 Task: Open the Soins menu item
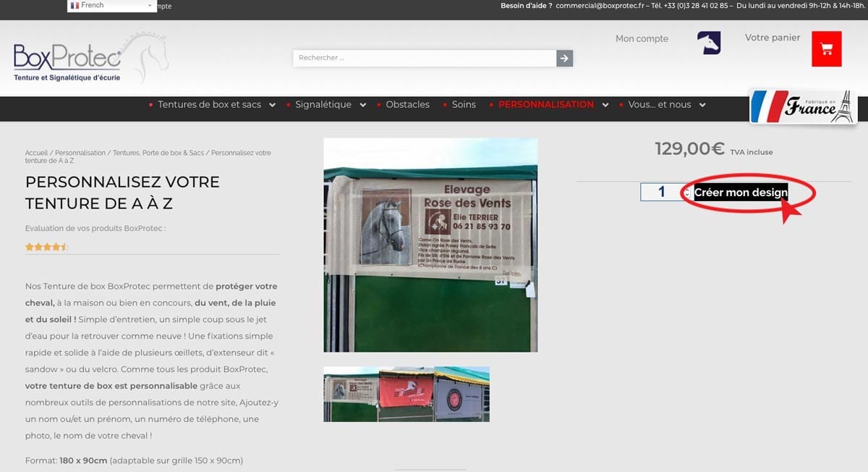[464, 105]
